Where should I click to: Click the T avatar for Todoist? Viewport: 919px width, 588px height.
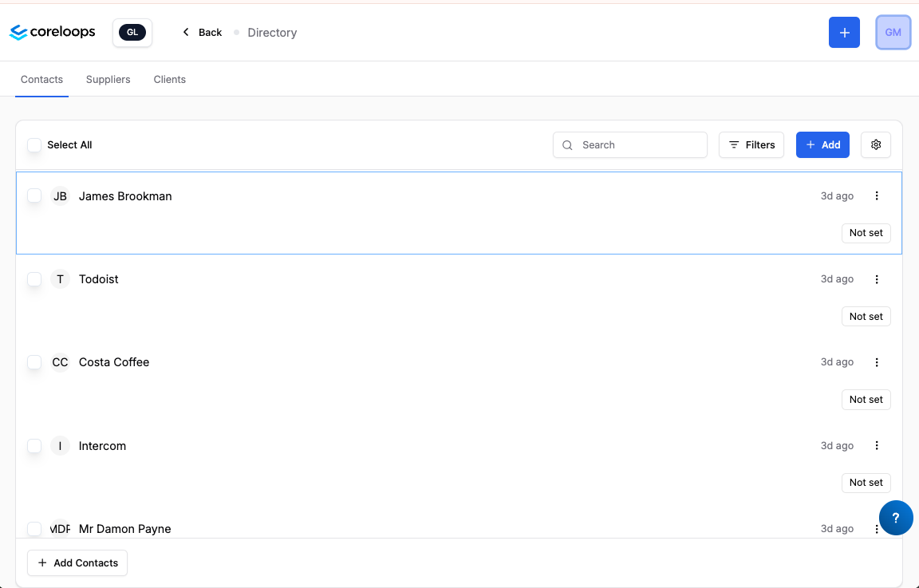click(60, 279)
